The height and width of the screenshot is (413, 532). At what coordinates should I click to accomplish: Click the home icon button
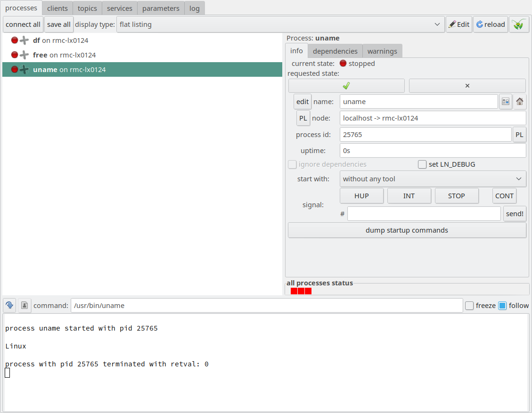pos(519,101)
